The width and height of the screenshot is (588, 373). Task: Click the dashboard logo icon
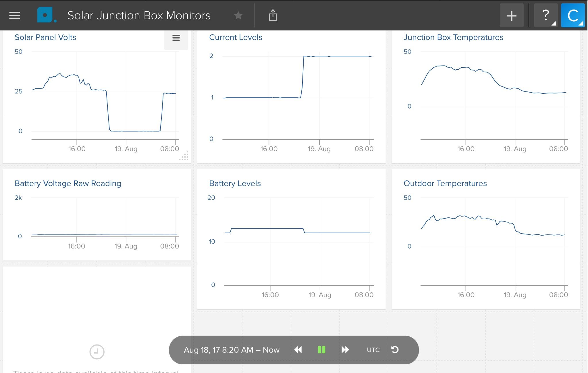click(x=46, y=15)
